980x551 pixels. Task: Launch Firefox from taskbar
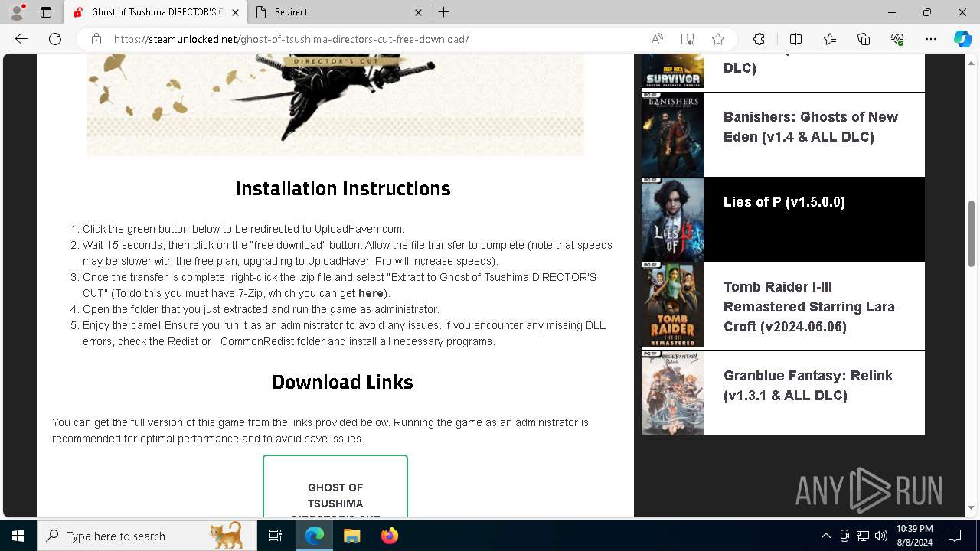click(389, 536)
